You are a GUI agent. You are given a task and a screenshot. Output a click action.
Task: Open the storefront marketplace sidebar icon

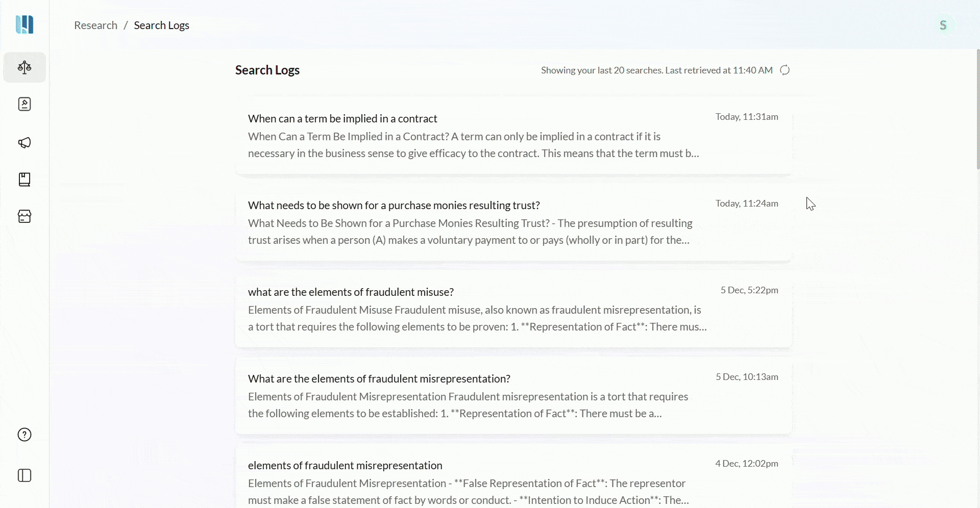tap(24, 216)
